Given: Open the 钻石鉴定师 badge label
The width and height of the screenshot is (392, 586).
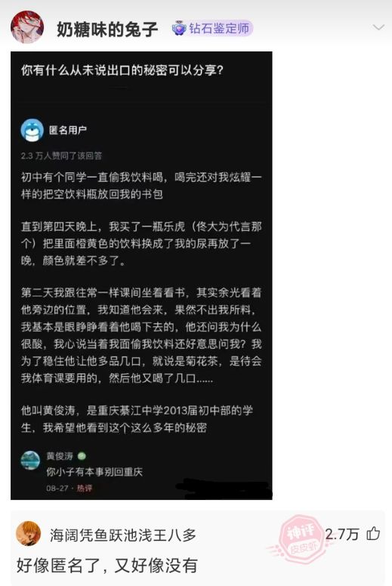Looking at the screenshot, I should (x=219, y=29).
